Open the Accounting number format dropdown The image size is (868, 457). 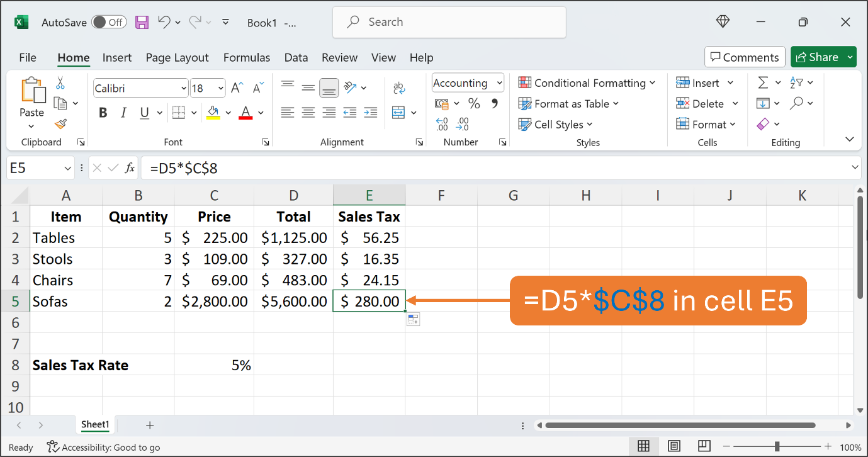click(x=499, y=83)
